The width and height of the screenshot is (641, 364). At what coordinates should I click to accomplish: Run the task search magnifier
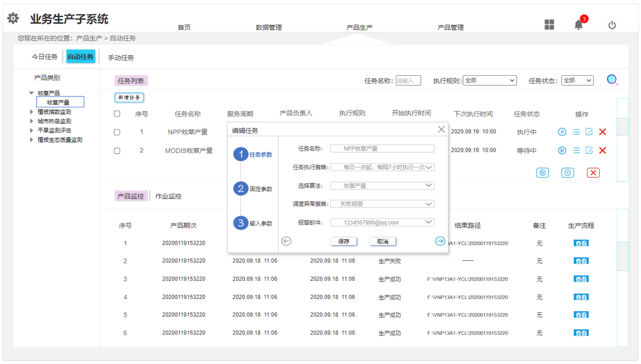pos(612,79)
